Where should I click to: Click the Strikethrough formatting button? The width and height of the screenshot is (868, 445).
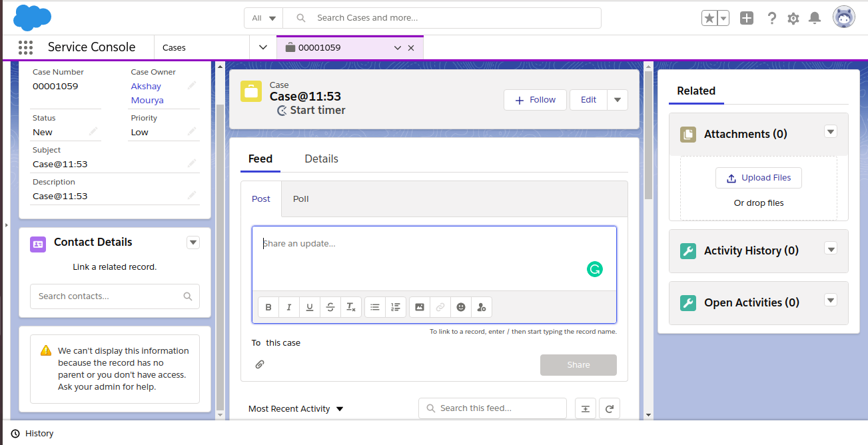330,307
